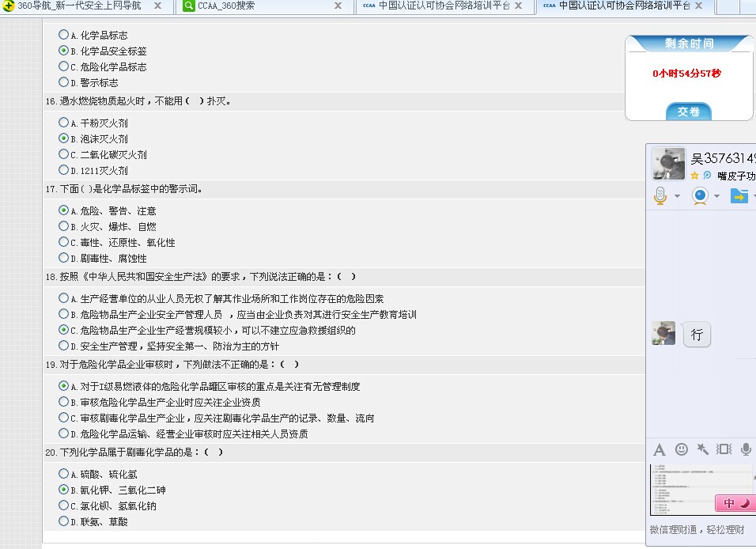Click the 360 search magnifier tab icon
This screenshot has height=549, width=756.
[189, 6]
